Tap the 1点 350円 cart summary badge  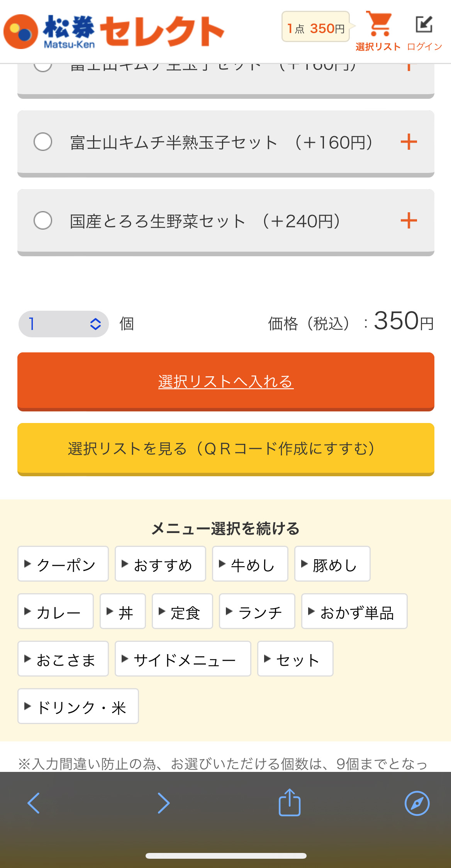click(x=315, y=27)
